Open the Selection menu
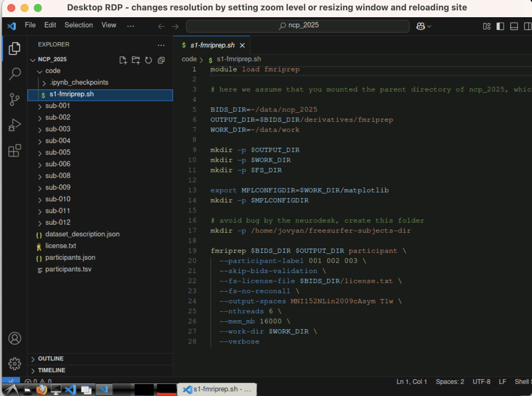This screenshot has width=532, height=396. 79,25
